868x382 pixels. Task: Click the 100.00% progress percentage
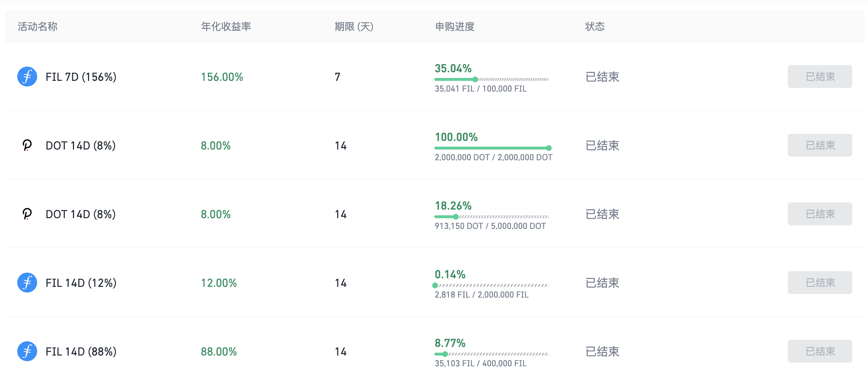(456, 137)
